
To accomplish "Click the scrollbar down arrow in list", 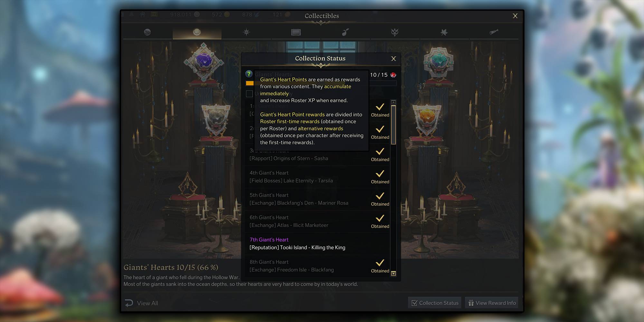I will pos(393,273).
